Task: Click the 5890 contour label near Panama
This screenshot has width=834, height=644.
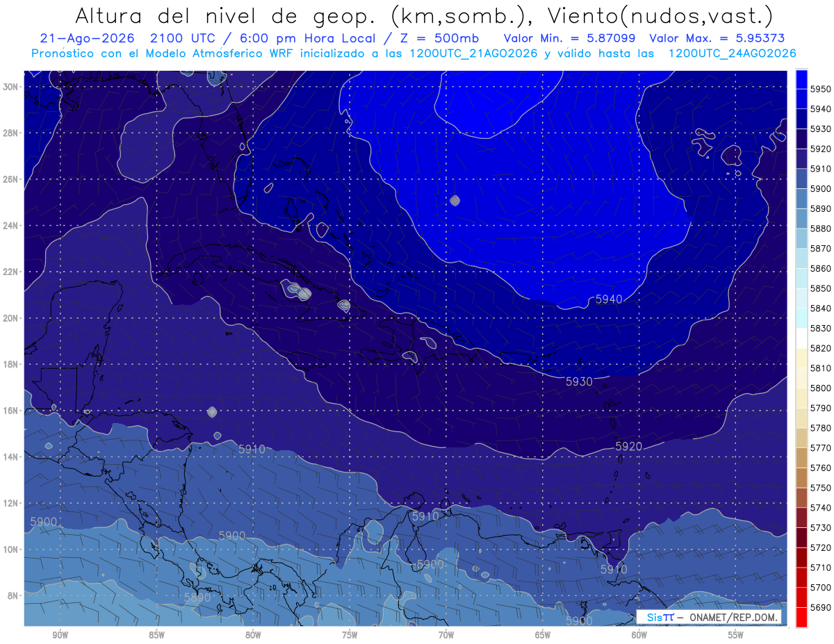Action: [x=197, y=597]
